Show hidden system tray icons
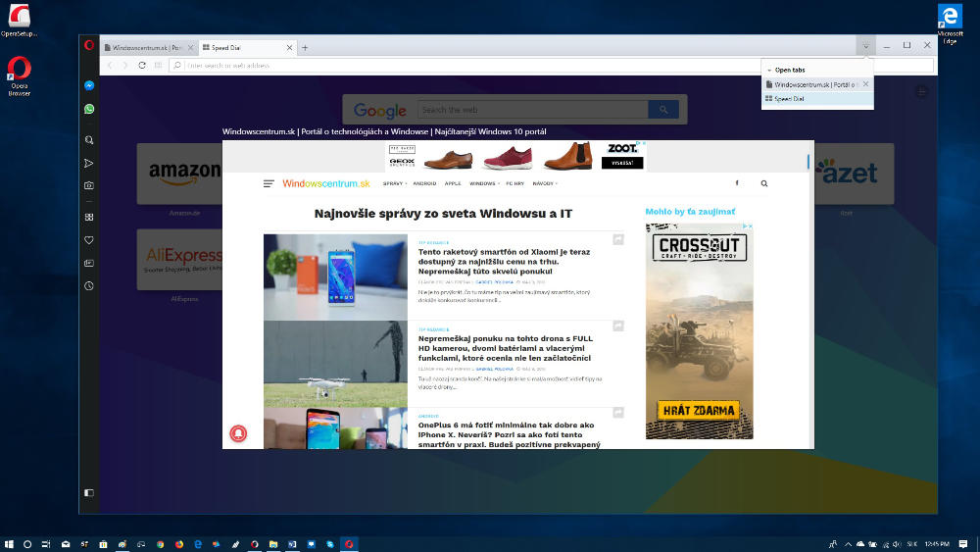The image size is (980, 552). click(x=848, y=544)
